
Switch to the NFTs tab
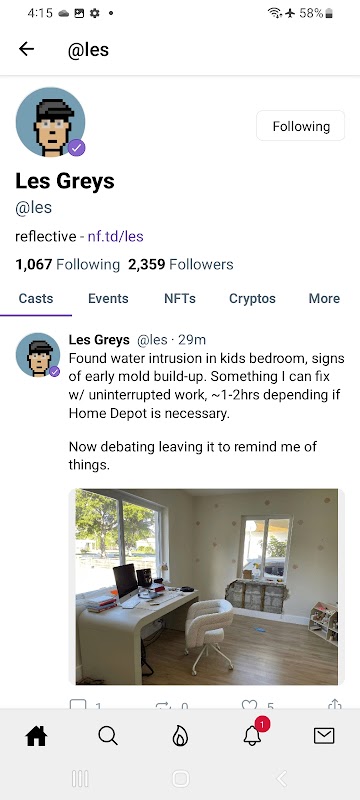pos(179,298)
